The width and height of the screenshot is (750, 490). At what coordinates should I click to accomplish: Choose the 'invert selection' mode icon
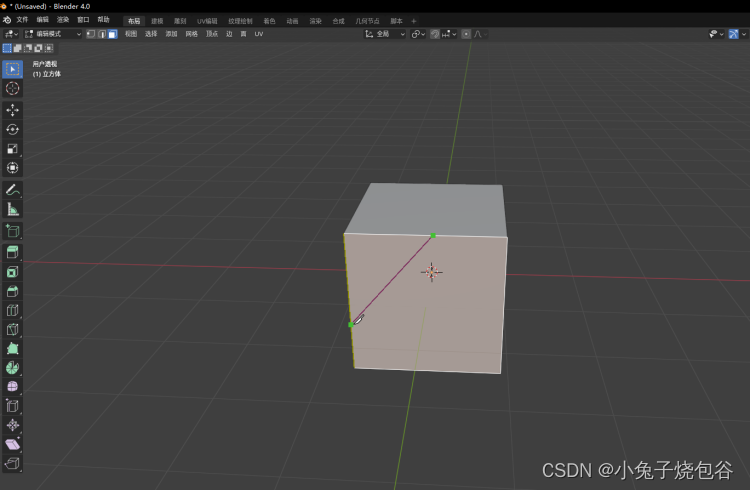tap(38, 48)
